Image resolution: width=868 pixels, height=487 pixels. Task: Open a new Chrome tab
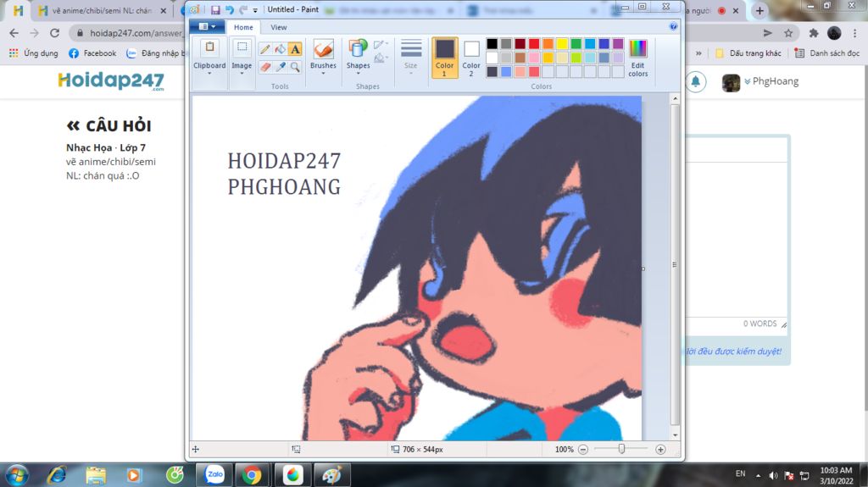click(759, 10)
